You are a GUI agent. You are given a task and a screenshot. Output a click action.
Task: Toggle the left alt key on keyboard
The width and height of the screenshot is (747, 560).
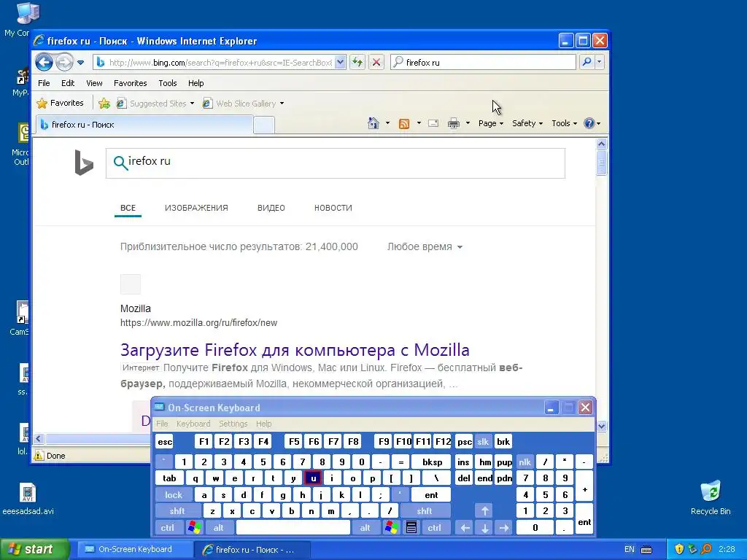pos(218,528)
